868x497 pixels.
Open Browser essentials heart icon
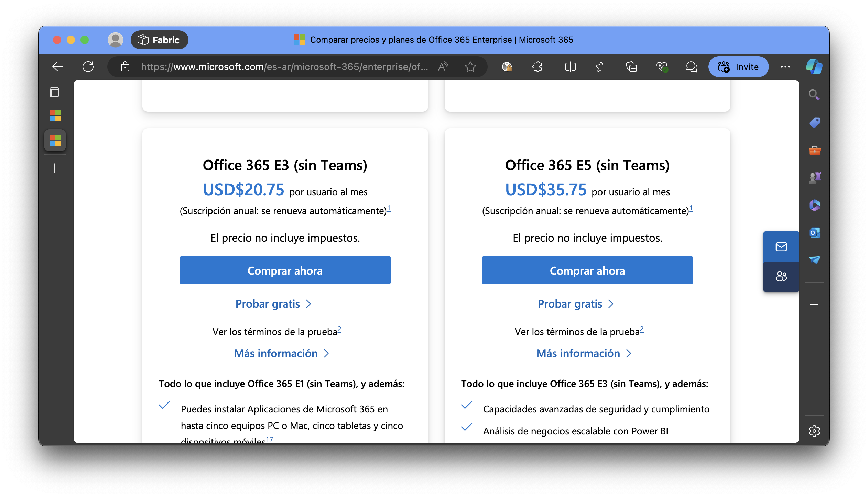[x=662, y=66]
